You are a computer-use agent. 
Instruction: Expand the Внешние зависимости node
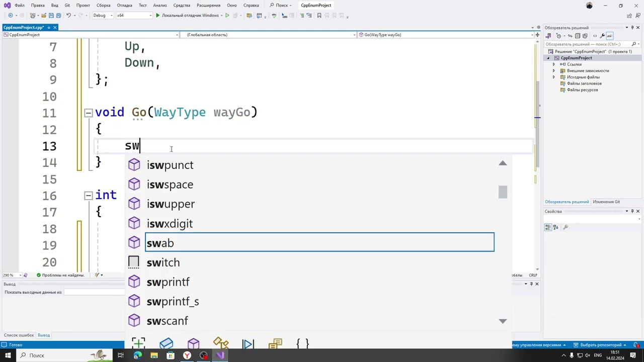click(x=554, y=71)
